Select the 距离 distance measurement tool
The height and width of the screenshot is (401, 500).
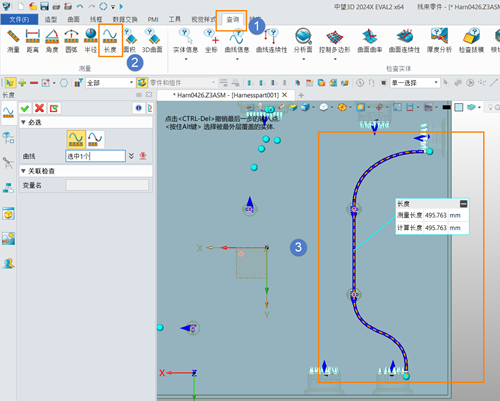click(33, 41)
